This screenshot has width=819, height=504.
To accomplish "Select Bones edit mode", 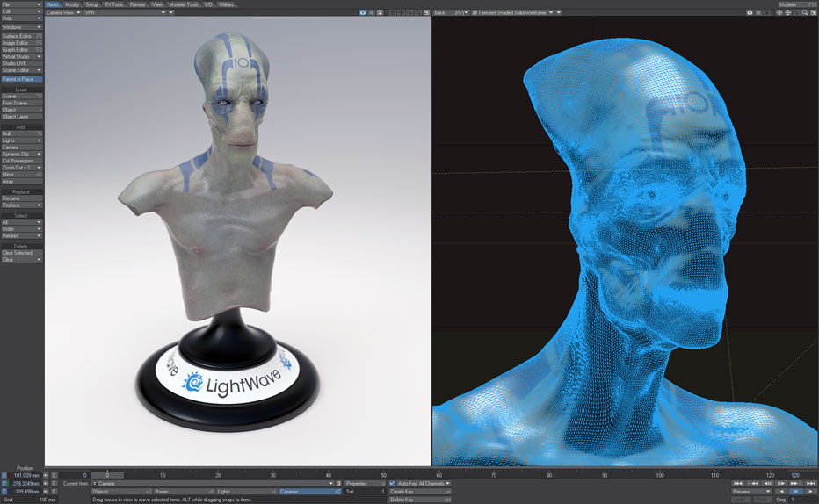I will coord(184,492).
